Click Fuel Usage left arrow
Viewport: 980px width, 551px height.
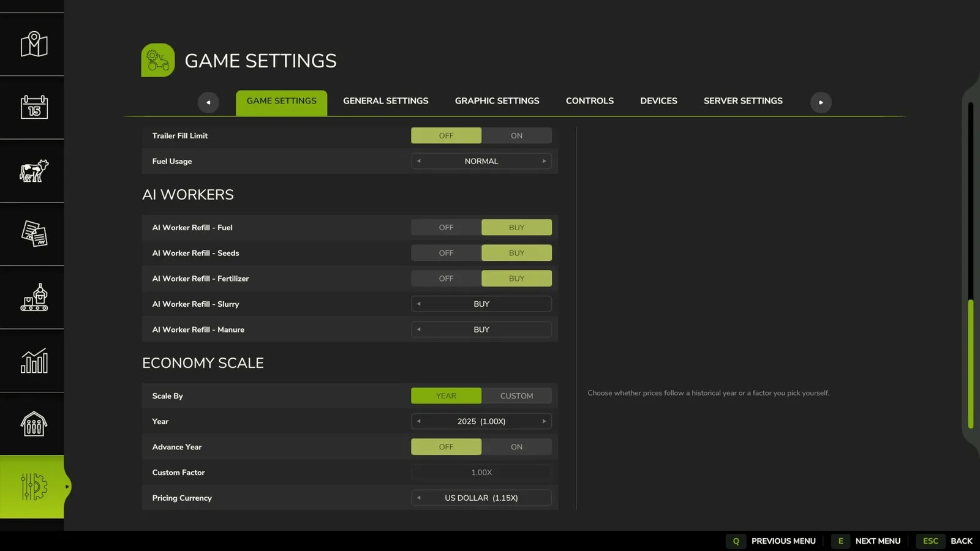419,161
